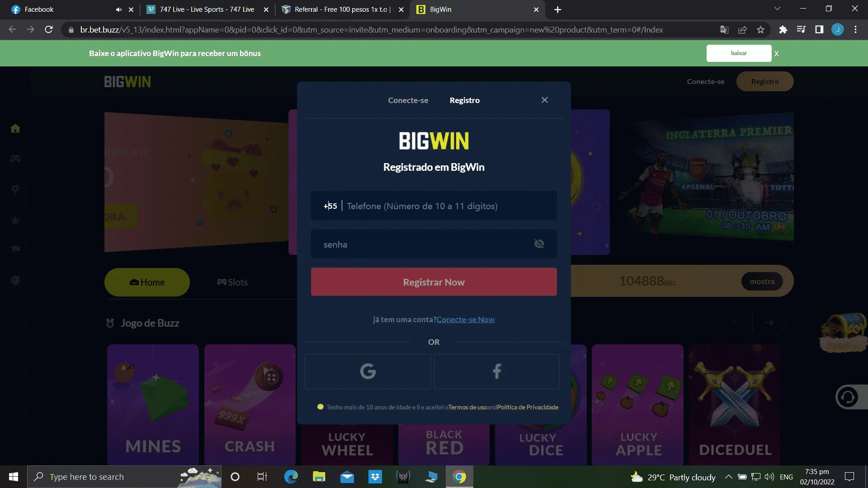Click the share page icon

742,30
